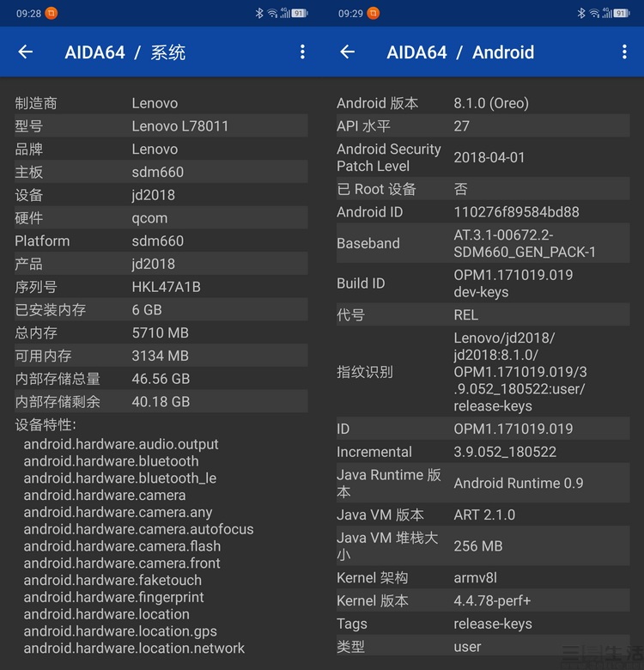Tap orange notification icon beside 09:28
644x670 pixels.
pos(52,13)
